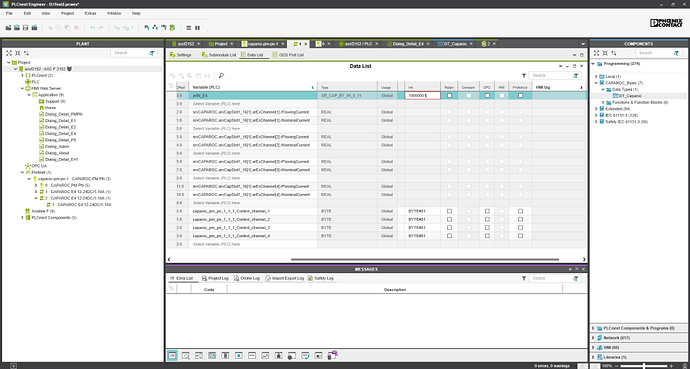The image size is (690, 369).
Task: Toggle Retain checkbox for Control_channel_1 row
Action: click(449, 211)
